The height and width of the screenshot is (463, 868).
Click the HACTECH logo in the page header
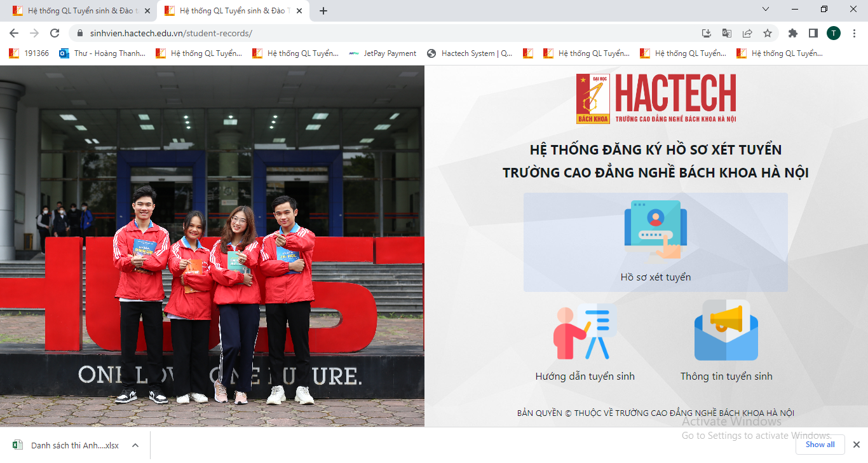tap(656, 99)
